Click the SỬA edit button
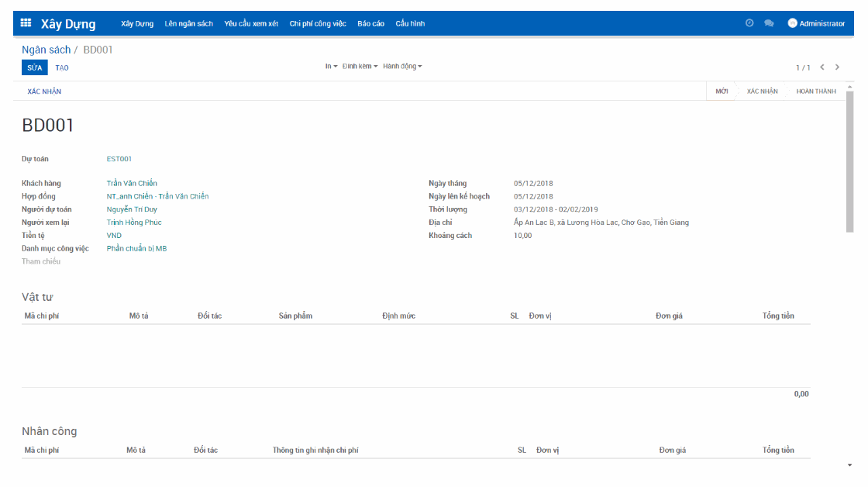 (x=33, y=67)
